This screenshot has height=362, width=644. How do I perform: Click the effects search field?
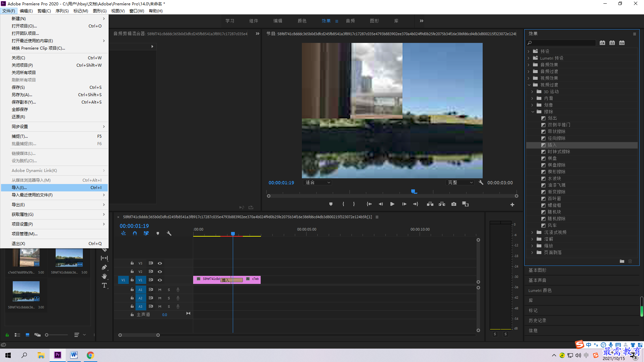coord(561,43)
